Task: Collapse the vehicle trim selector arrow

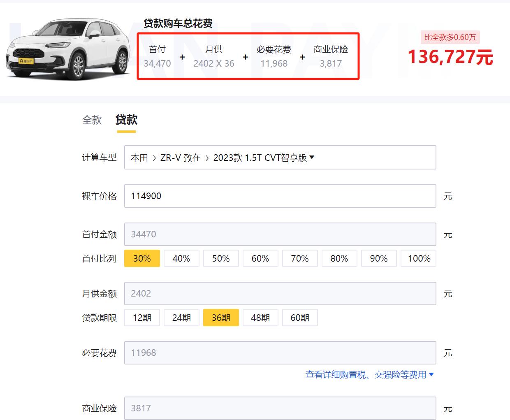Action: click(313, 157)
